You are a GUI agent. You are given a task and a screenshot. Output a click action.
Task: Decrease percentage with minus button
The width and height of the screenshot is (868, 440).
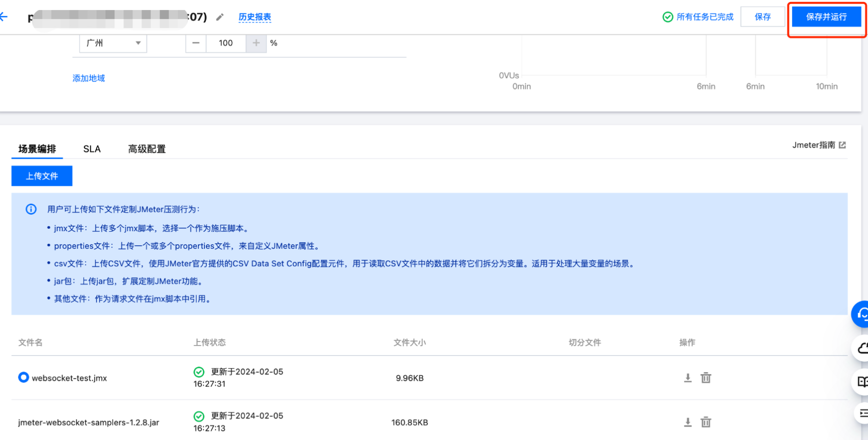[x=196, y=43]
